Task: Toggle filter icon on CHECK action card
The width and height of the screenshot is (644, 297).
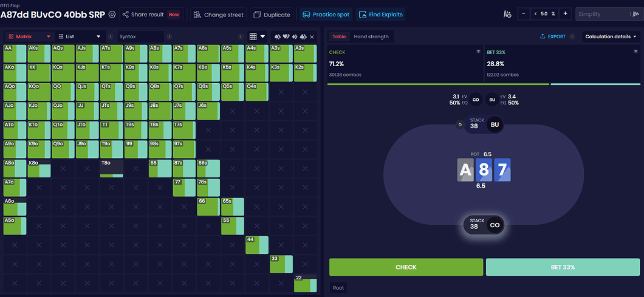Action: click(x=478, y=52)
